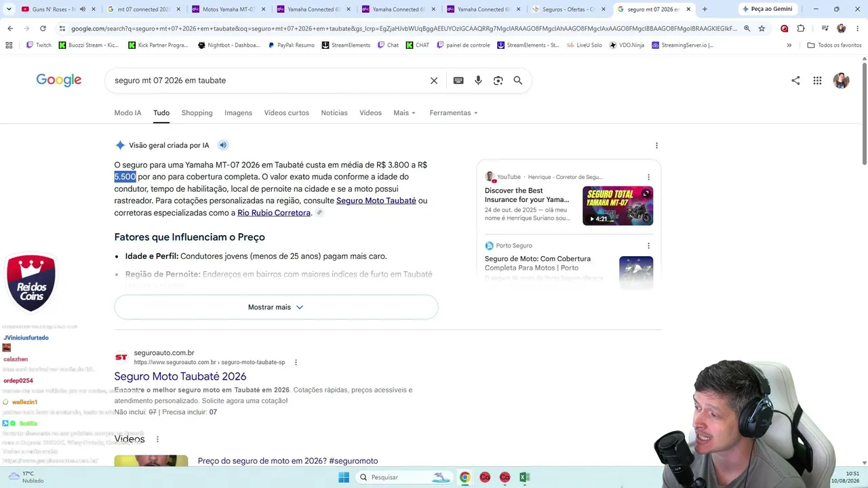868x488 pixels.
Task: Open the Google account profile picture
Action: [x=841, y=81]
